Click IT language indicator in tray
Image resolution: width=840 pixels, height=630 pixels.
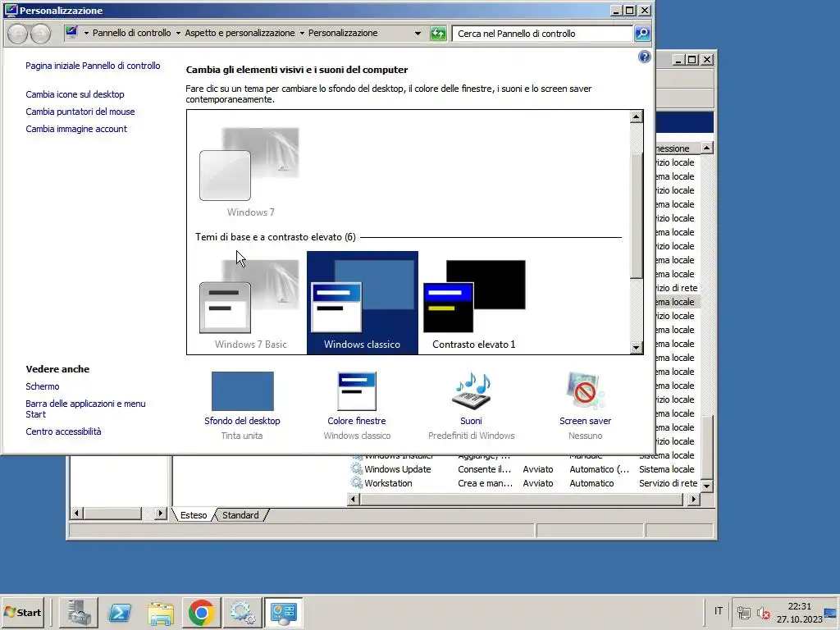click(719, 611)
